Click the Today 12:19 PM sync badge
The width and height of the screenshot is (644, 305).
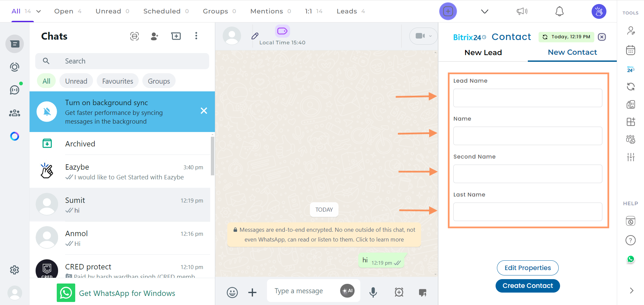[x=566, y=37]
